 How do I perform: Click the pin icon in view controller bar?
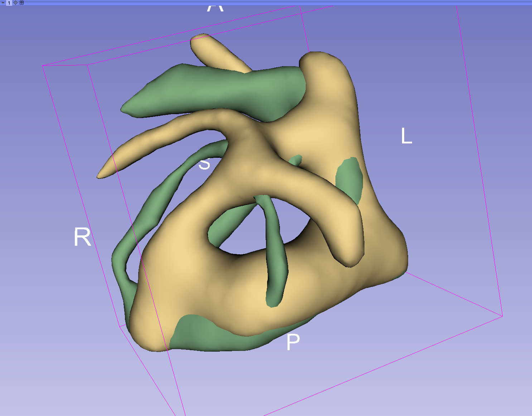tap(3, 3)
